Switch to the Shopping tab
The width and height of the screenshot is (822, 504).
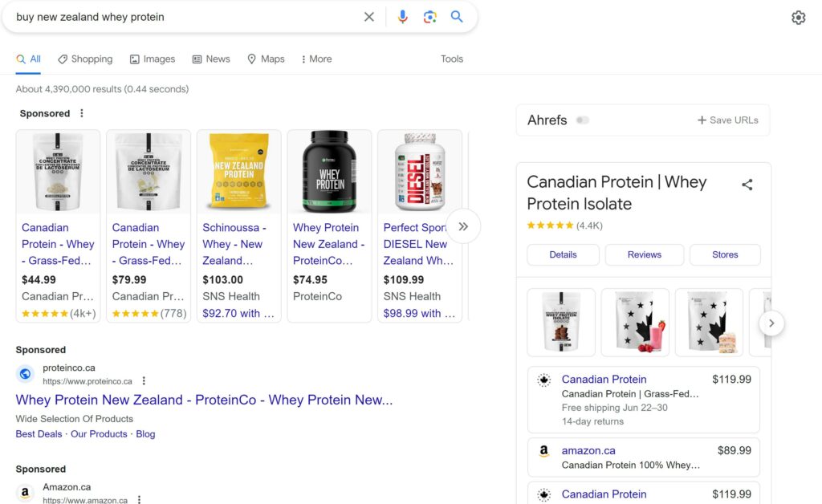click(84, 59)
